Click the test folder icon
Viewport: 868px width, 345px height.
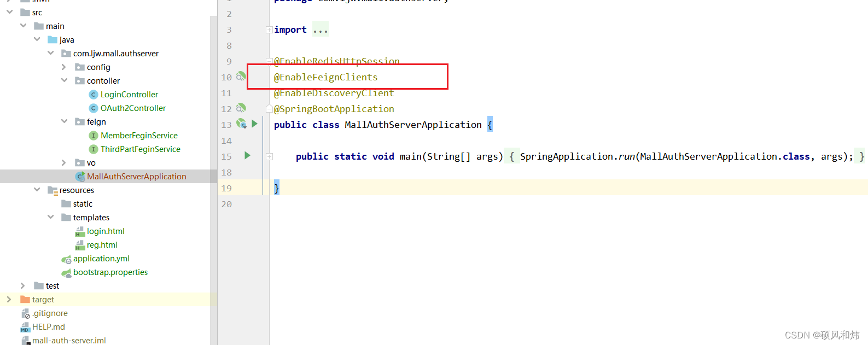[x=39, y=285]
